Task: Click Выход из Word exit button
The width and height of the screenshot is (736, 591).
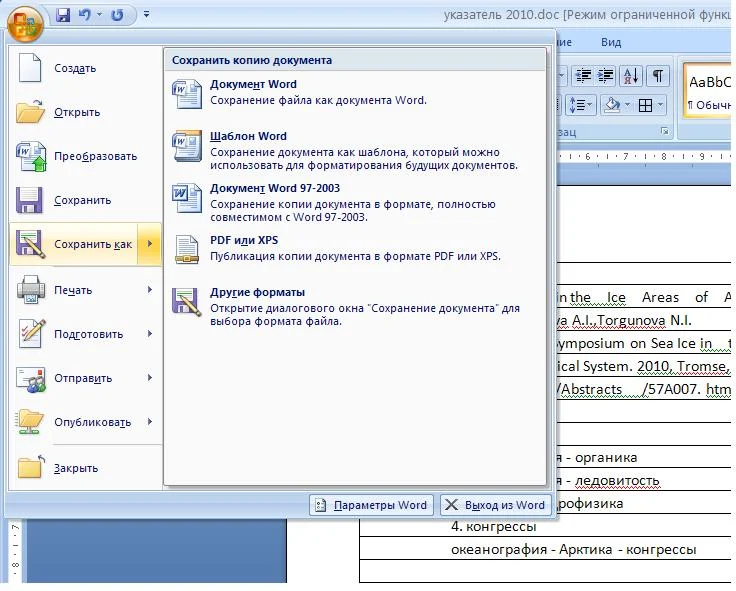Action: (496, 505)
